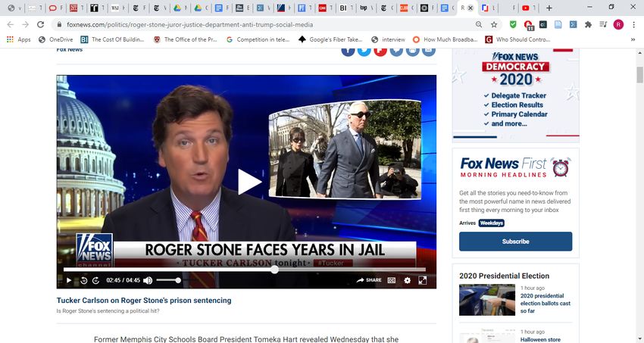Viewport: 644px width, 343px height.
Task: Open 'Who Should Contro...' bookmark
Action: click(x=517, y=40)
